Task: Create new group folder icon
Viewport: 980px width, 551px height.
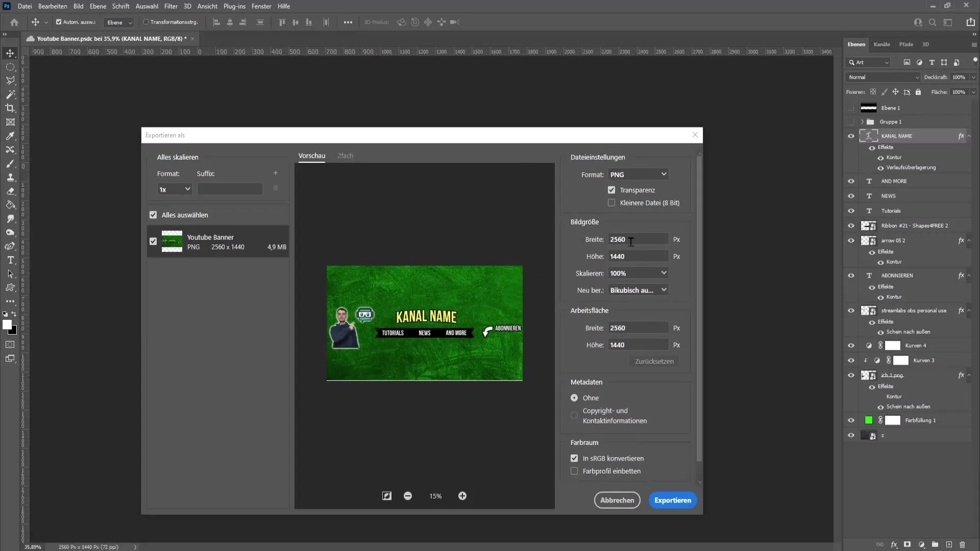Action: [935, 544]
